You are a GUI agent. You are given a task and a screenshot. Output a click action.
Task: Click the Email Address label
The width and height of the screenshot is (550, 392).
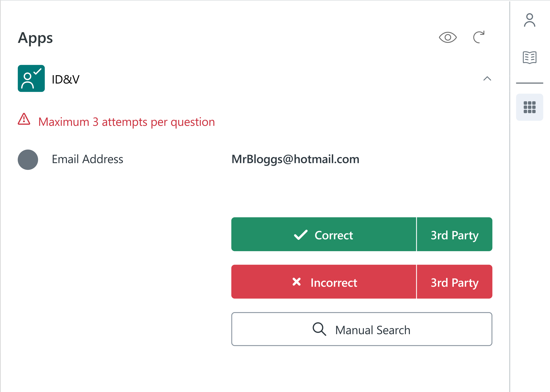87,159
